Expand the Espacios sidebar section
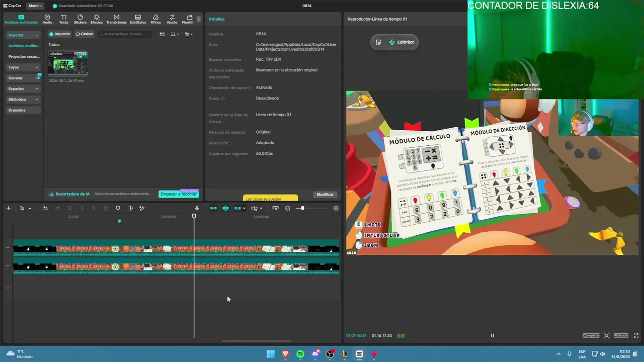Image resolution: width=644 pixels, height=362 pixels. click(23, 88)
